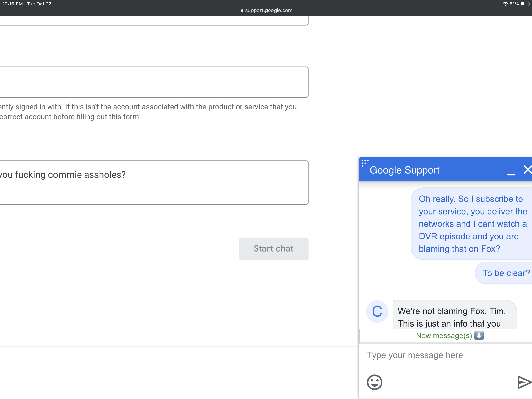The height and width of the screenshot is (399, 532).
Task: Click the signed-in account notice text
Action: (148, 112)
